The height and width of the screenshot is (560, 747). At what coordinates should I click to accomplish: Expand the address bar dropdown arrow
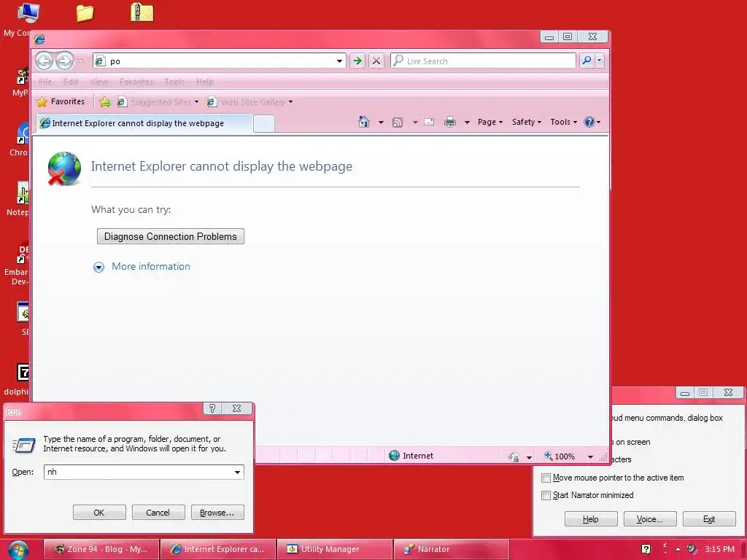pos(339,61)
